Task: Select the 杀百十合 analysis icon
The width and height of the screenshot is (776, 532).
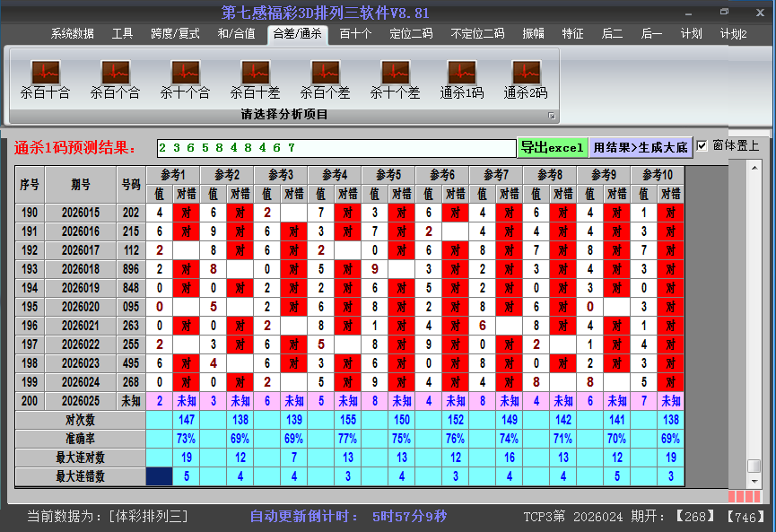Action: [45, 76]
